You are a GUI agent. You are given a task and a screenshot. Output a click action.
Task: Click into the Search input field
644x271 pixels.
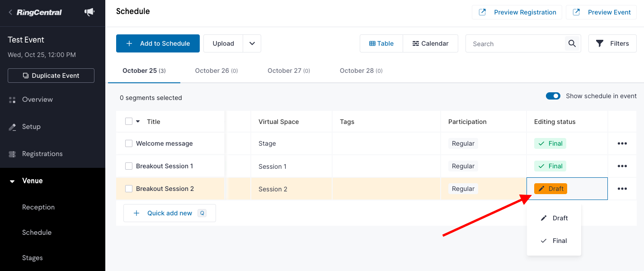coord(515,43)
